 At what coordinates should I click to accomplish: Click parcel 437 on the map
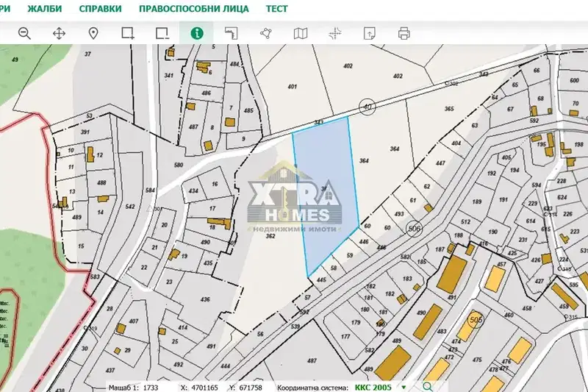110,370
